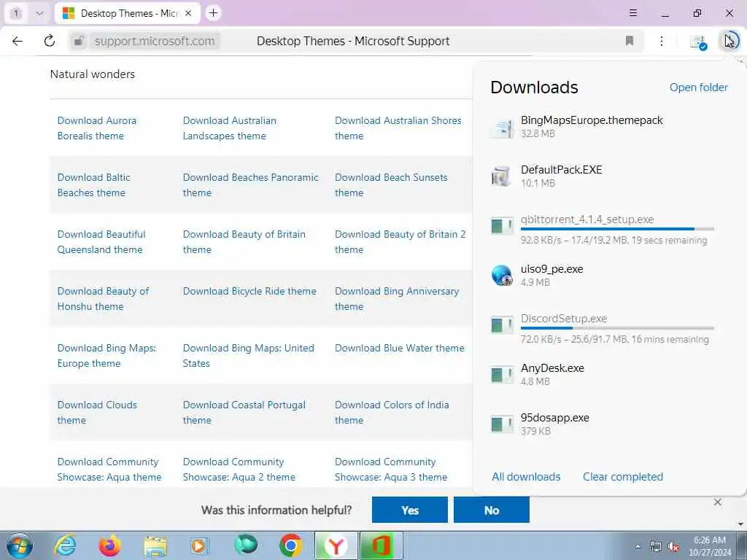Screen dimensions: 747x560
Task: Open the browser hamburger menu
Action: pos(633,13)
